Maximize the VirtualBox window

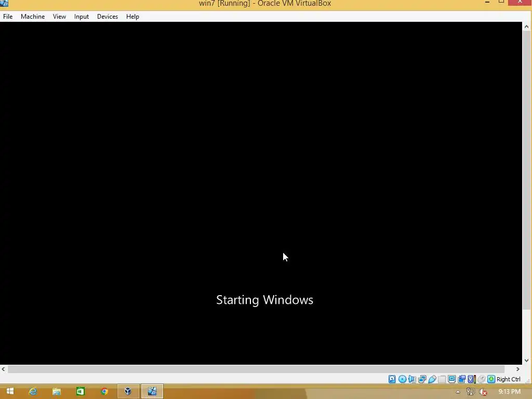[x=501, y=3]
